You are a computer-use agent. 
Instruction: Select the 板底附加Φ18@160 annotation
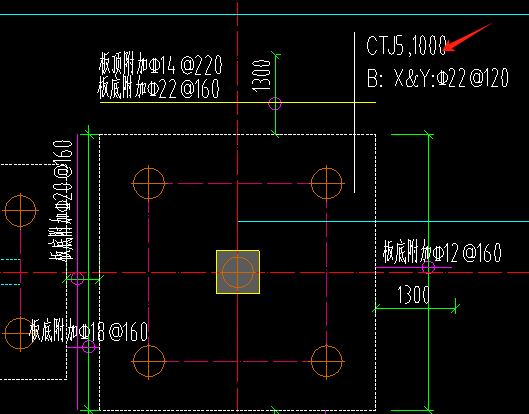coord(88,331)
